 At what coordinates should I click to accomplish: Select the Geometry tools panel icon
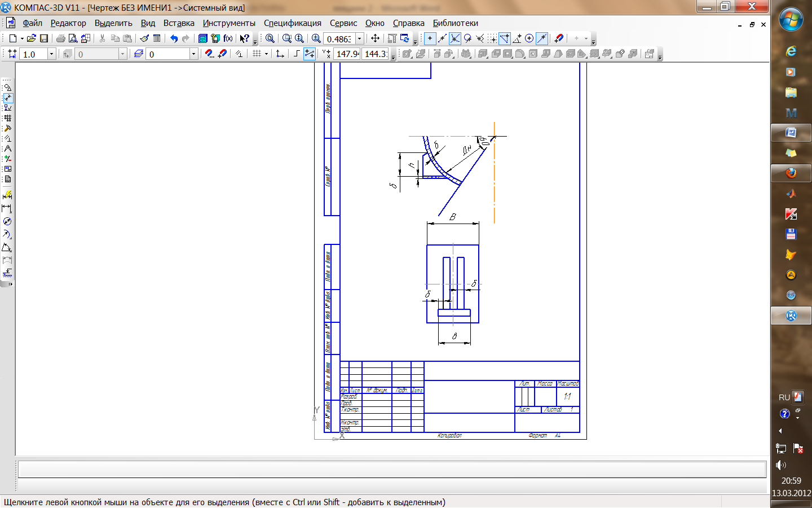click(7, 87)
